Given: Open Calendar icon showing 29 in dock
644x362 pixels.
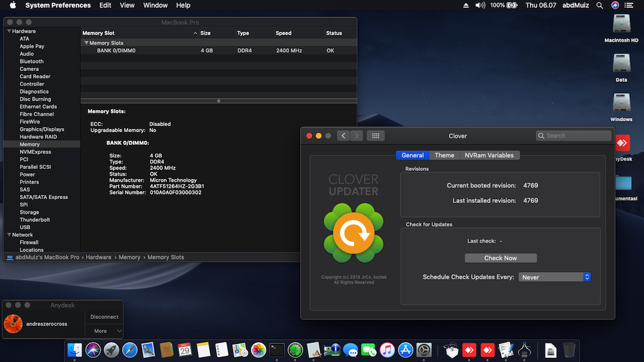Looking at the screenshot, I should [185, 350].
